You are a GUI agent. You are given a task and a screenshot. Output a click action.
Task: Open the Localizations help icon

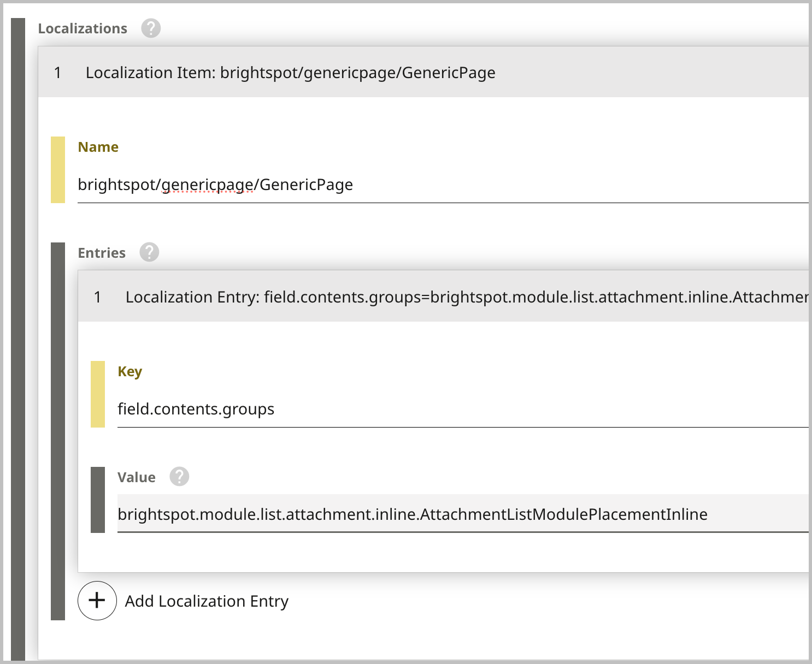[151, 28]
